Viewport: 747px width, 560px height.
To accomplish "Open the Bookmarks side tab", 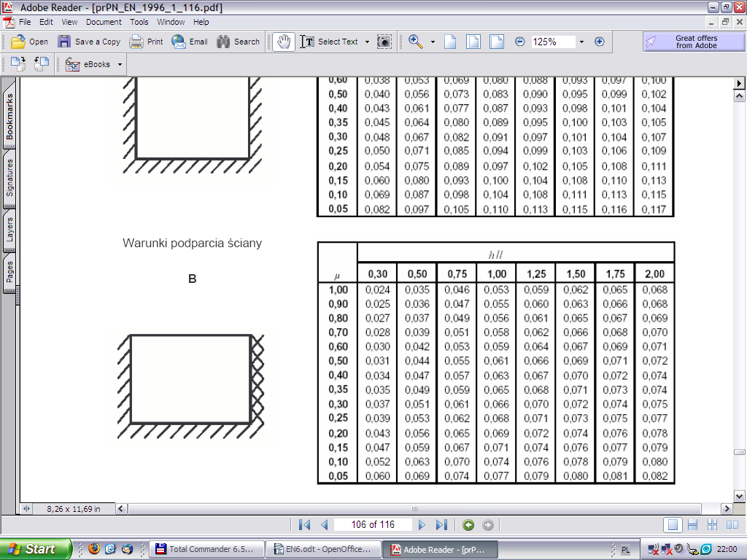I will point(9,116).
